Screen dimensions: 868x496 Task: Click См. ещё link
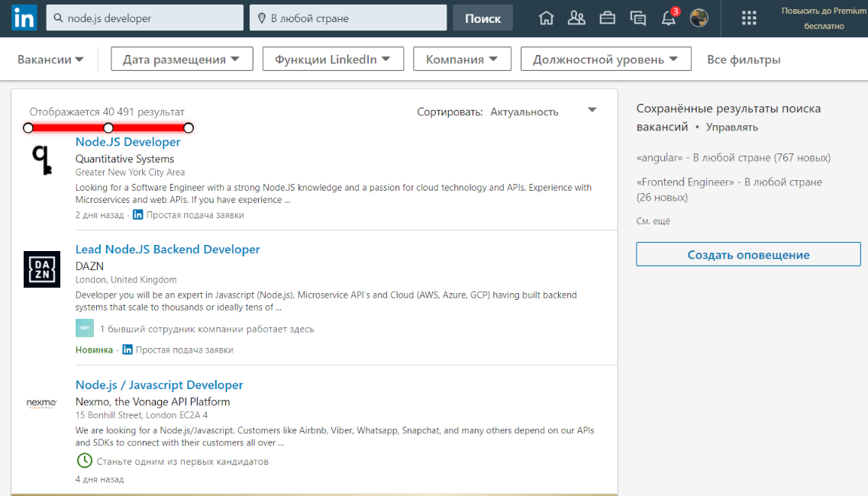coord(653,221)
